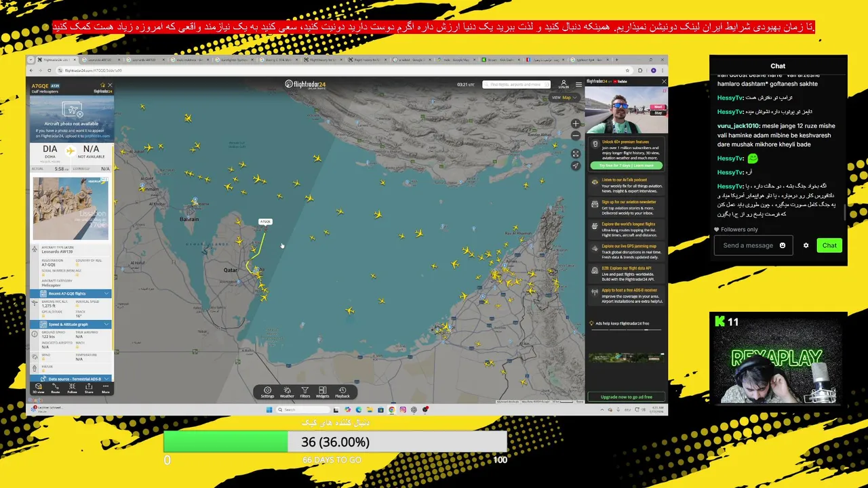868x488 pixels.
Task: Open the Log In account icon
Action: pos(564,84)
